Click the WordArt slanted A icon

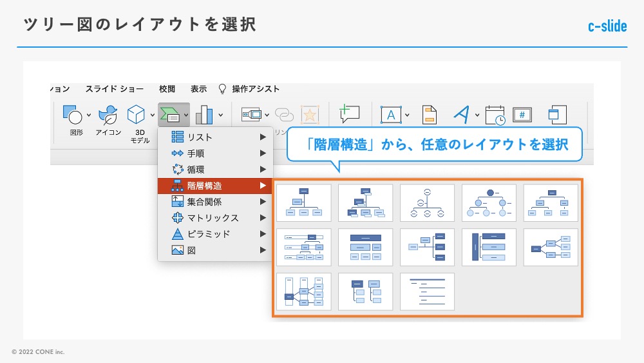pos(462,115)
